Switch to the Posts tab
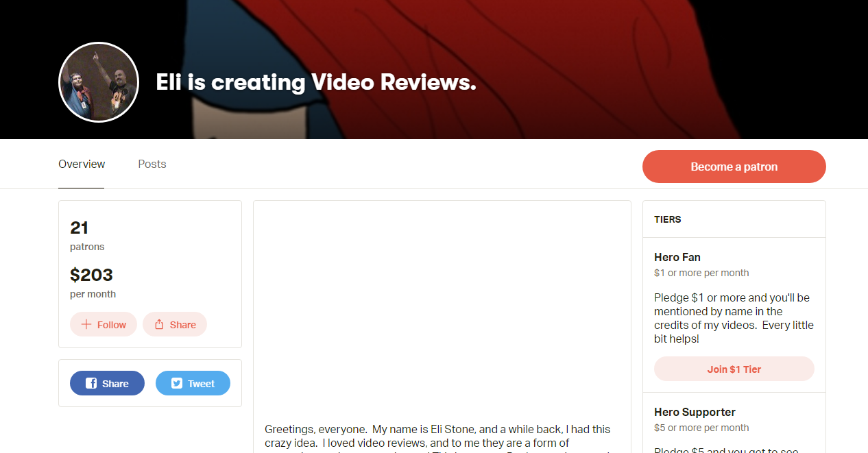This screenshot has height=453, width=868. tap(152, 164)
